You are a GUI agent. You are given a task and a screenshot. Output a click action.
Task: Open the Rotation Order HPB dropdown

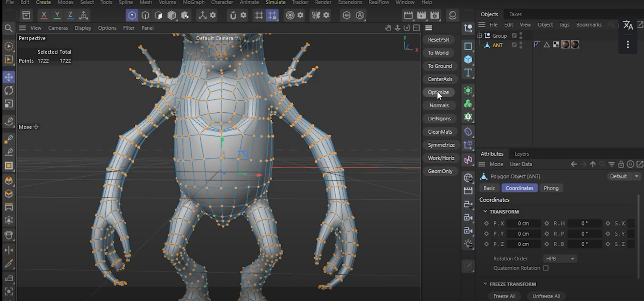[x=559, y=259]
